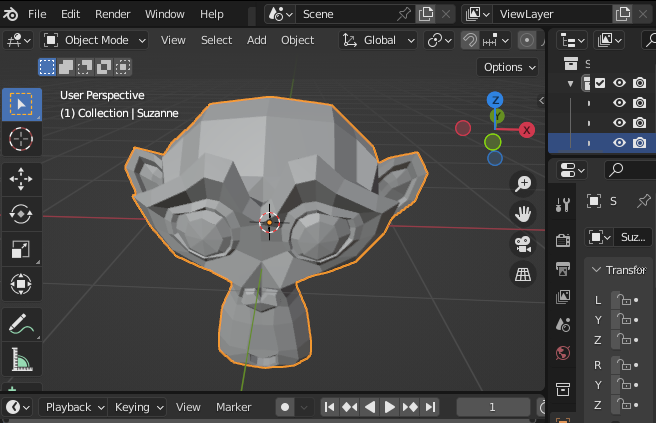Select the Cursor tool in toolbar
656x423 pixels.
tap(21, 139)
